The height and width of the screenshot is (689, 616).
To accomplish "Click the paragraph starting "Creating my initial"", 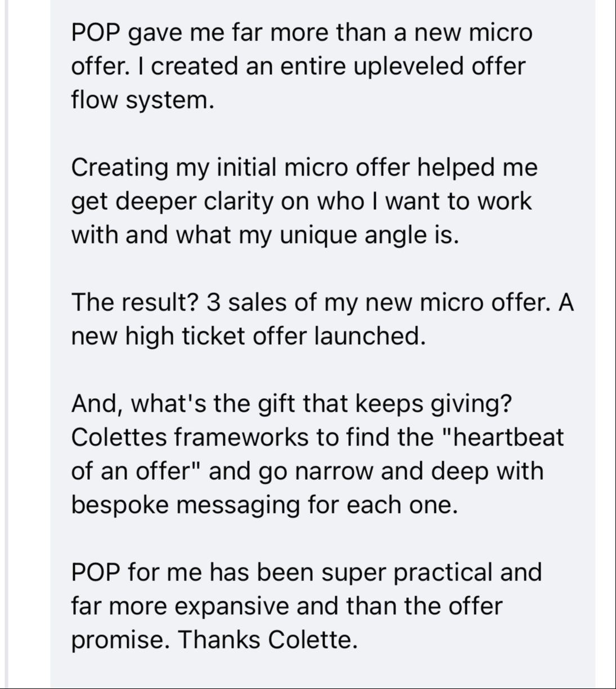I will click(x=304, y=201).
